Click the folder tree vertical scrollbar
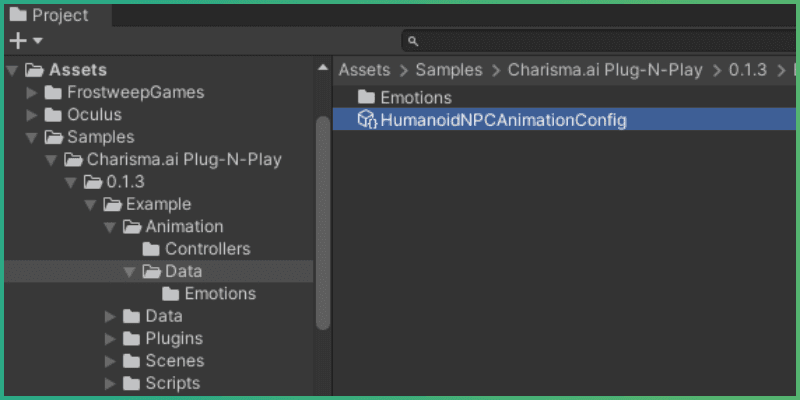Viewport: 800px width, 400px height. point(322,220)
